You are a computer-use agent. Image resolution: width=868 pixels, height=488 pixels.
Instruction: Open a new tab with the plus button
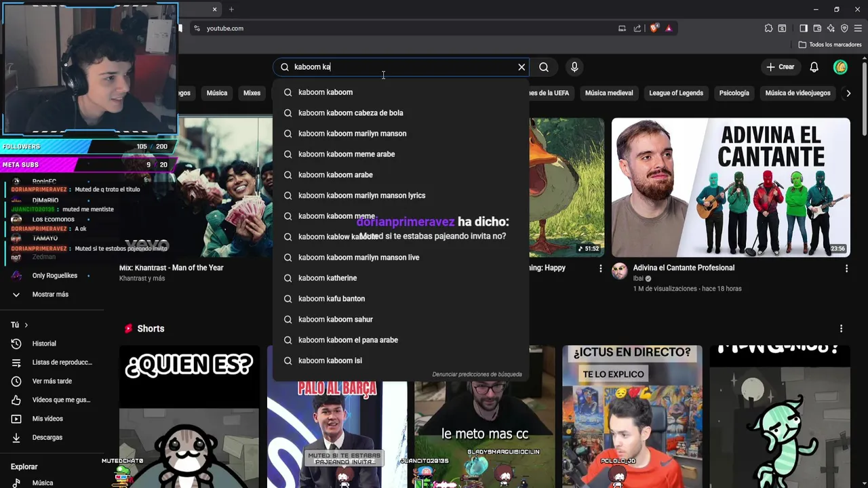pos(231,9)
